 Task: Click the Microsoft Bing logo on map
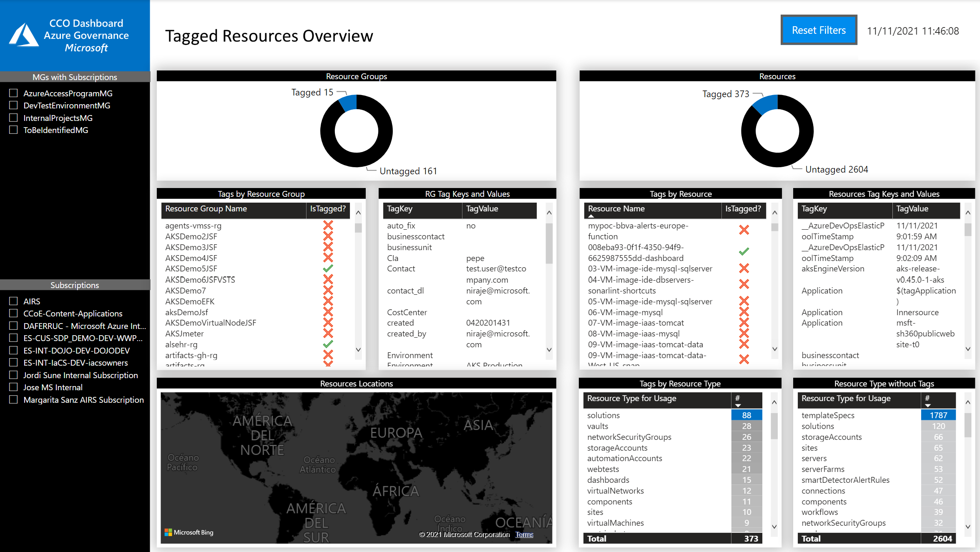point(189,532)
